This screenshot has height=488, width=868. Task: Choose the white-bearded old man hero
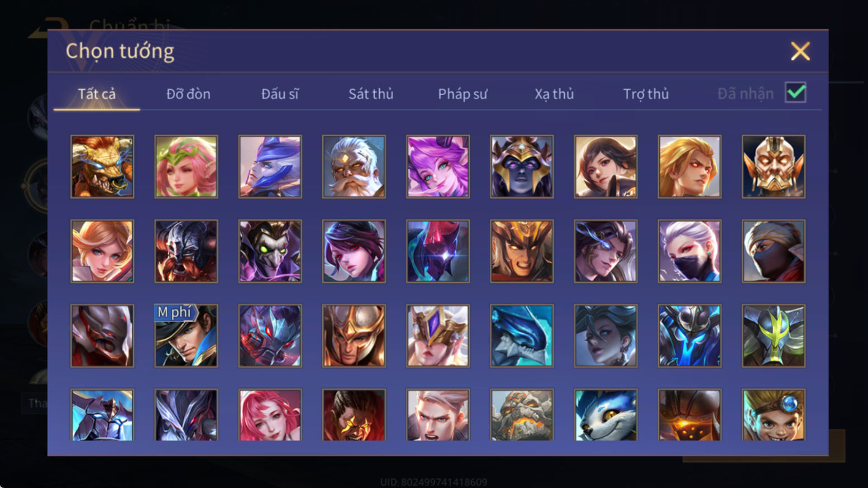pyautogui.click(x=354, y=166)
